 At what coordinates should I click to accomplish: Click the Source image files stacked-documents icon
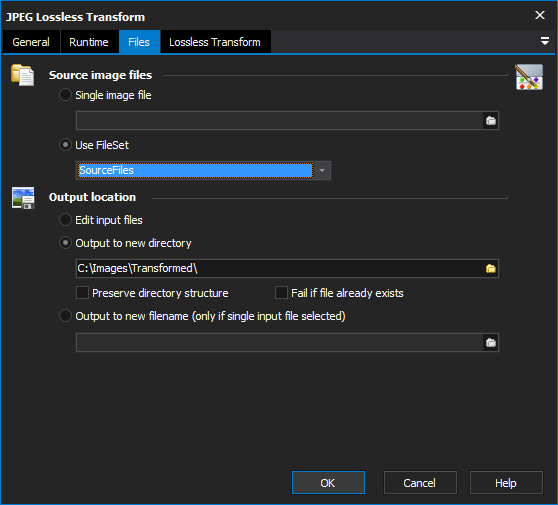[22, 75]
